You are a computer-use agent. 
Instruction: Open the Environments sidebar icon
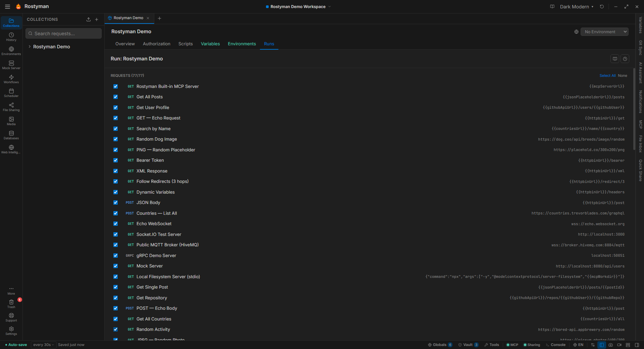point(11,51)
